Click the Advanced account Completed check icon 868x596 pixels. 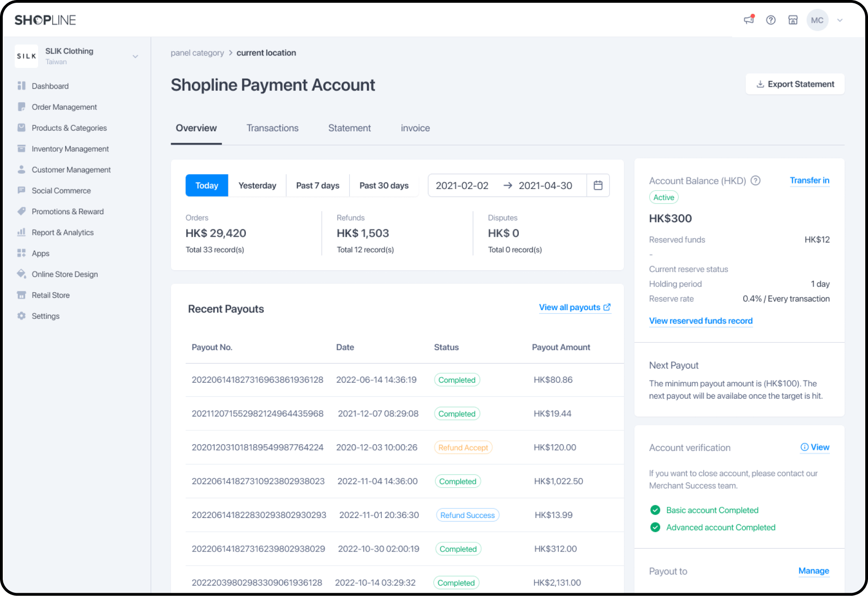pos(655,528)
